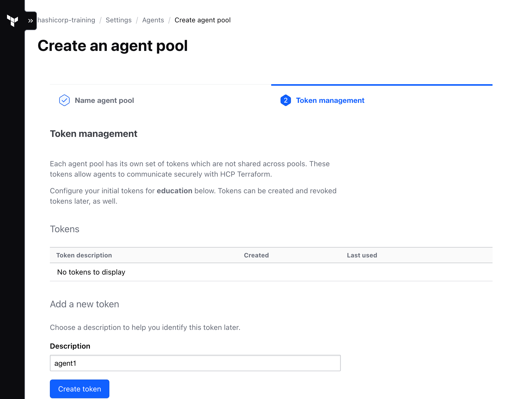
Task: Switch to the Token management step
Action: pos(330,100)
